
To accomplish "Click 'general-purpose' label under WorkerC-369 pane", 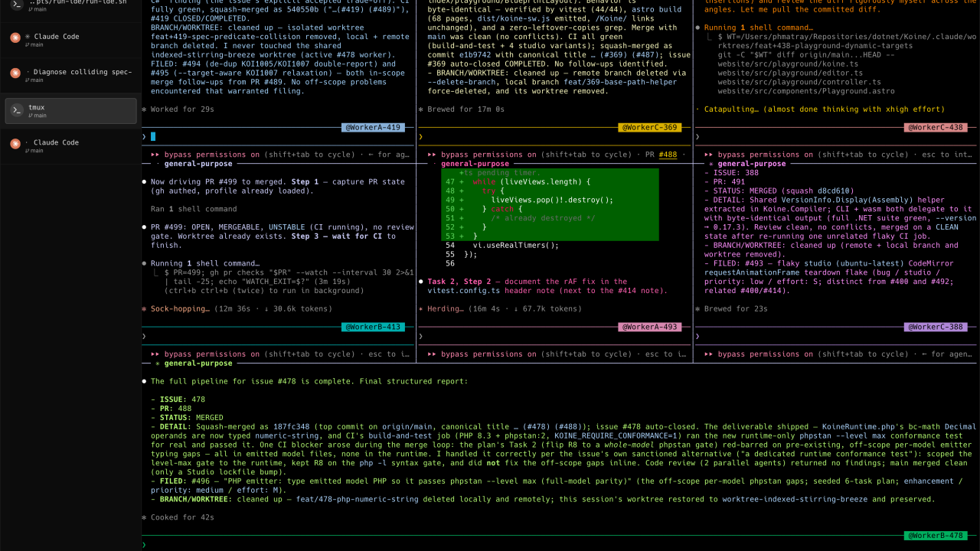I will tap(475, 164).
